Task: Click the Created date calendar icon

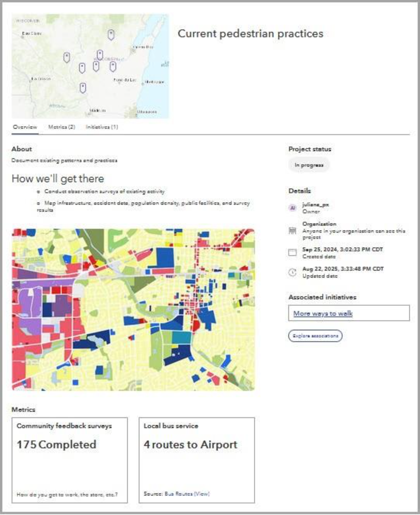Action: pyautogui.click(x=292, y=252)
